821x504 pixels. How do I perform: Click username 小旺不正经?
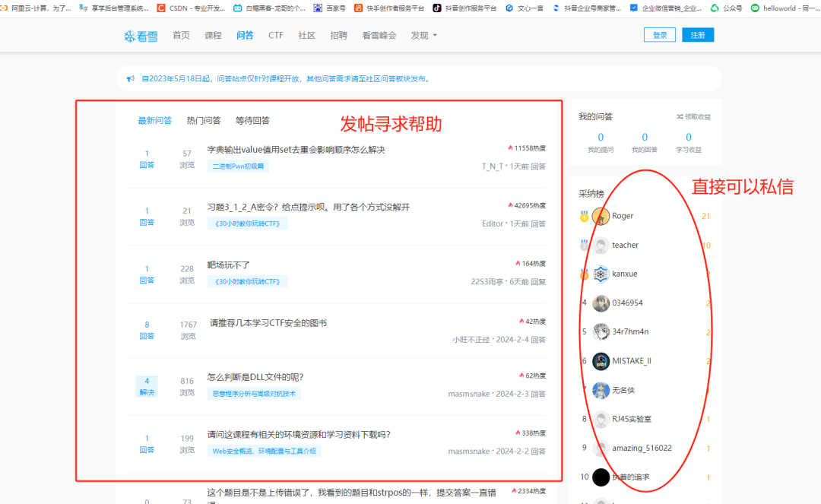pos(471,340)
